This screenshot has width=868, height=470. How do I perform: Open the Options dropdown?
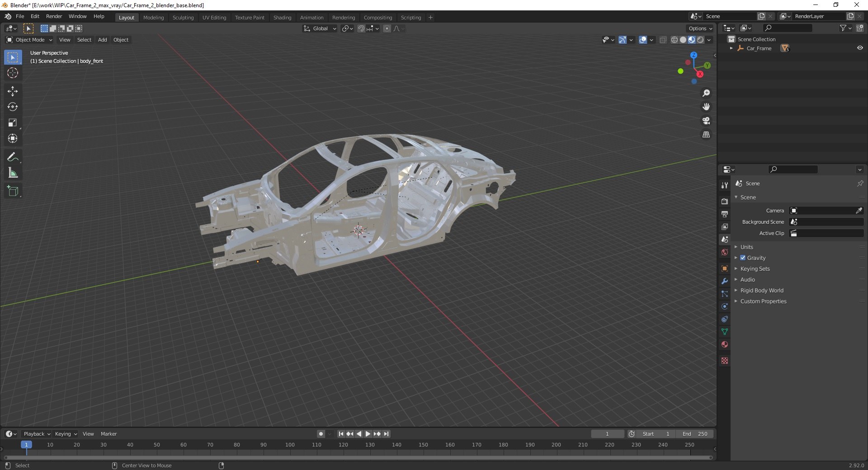coord(700,28)
